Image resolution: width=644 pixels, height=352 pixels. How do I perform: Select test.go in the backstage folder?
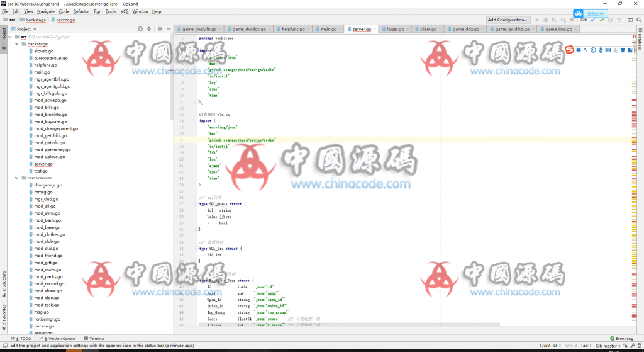click(41, 171)
